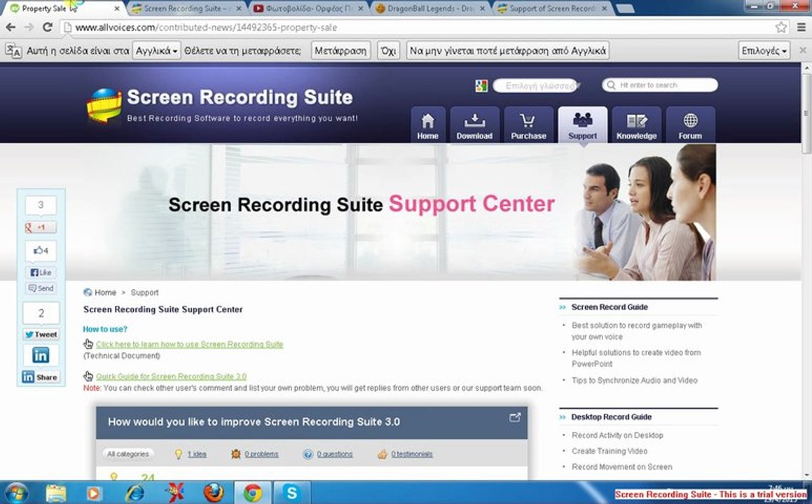This screenshot has height=504, width=812.
Task: Open Record Activity on Desktop link
Action: click(617, 435)
